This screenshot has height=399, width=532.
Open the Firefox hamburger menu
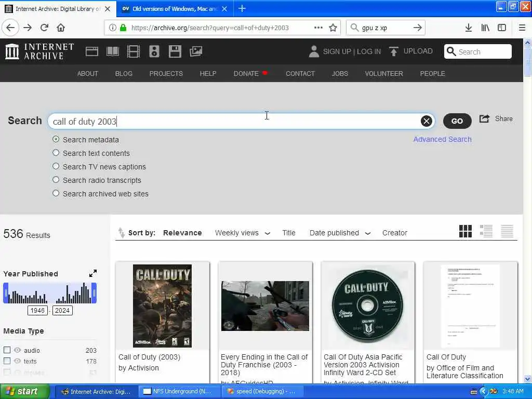[522, 28]
